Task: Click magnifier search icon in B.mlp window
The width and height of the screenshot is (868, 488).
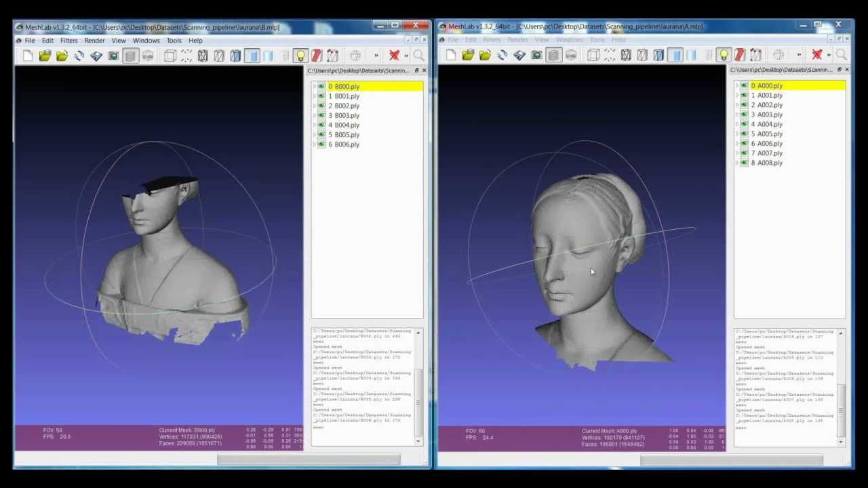Action: tap(418, 56)
